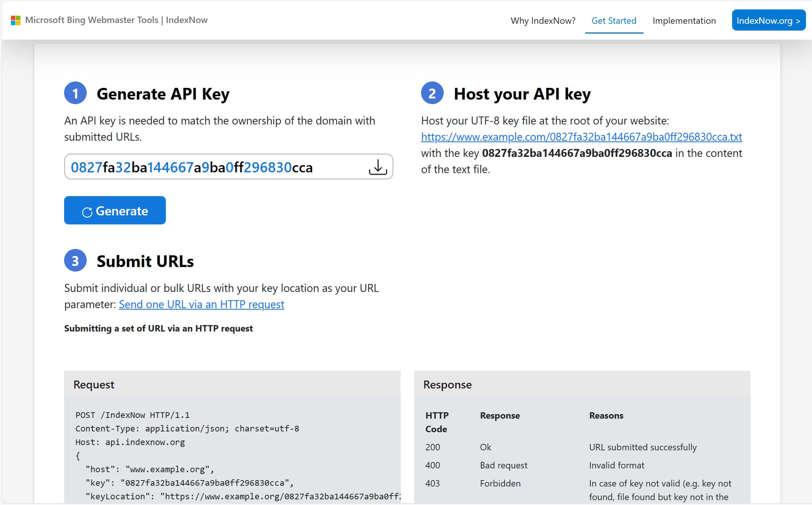The image size is (812, 505).
Task: Click 'Submitting a set of URL via an HTTP request'
Action: coord(158,328)
